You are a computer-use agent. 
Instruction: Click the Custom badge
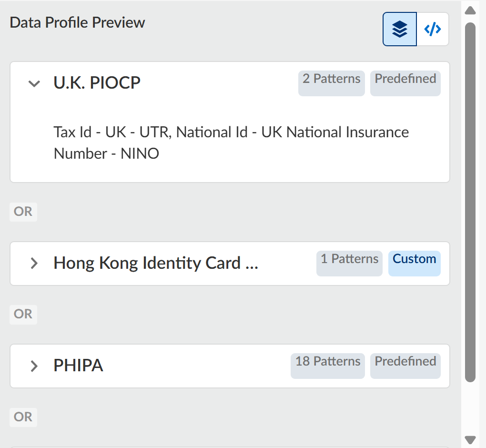coord(415,259)
